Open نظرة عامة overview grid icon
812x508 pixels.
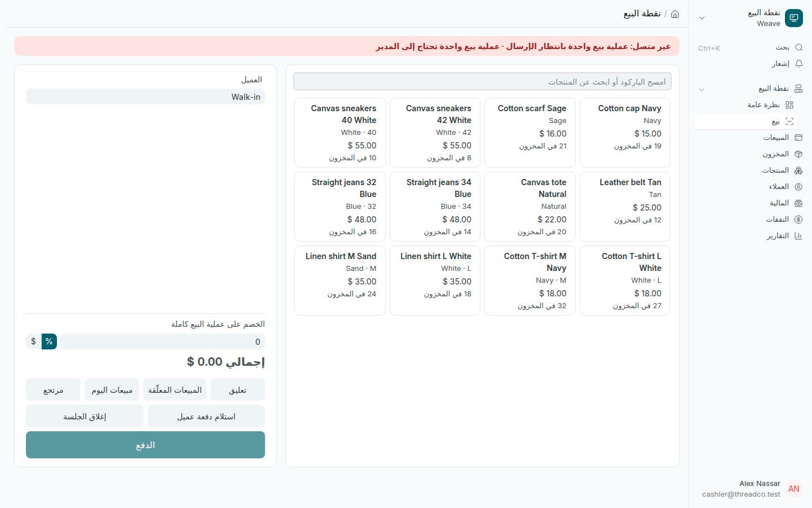(789, 105)
